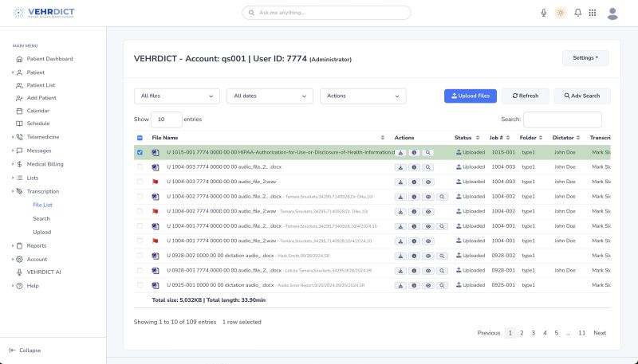Viewport: 638px width, 364px height.
Task: Click the VEHRDICT logo
Action: tap(44, 13)
